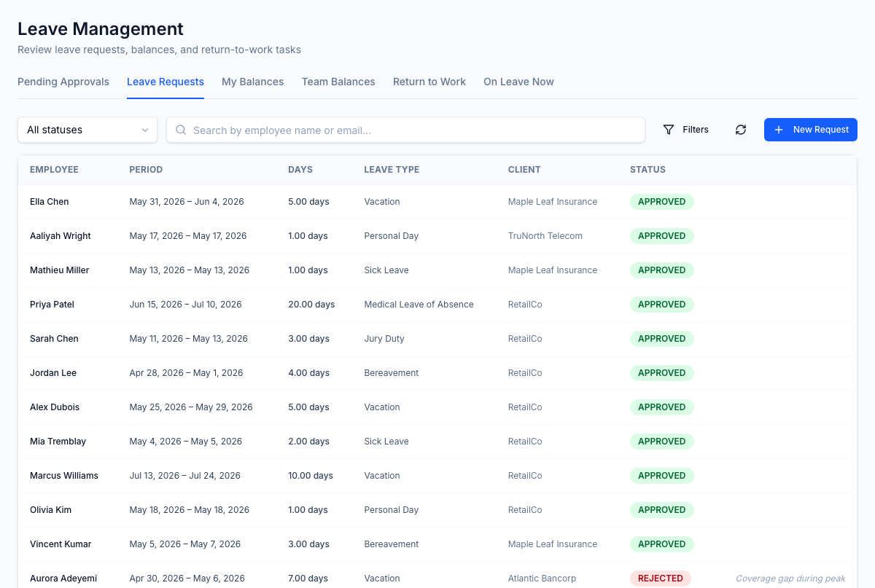Open the Filters button

click(685, 130)
